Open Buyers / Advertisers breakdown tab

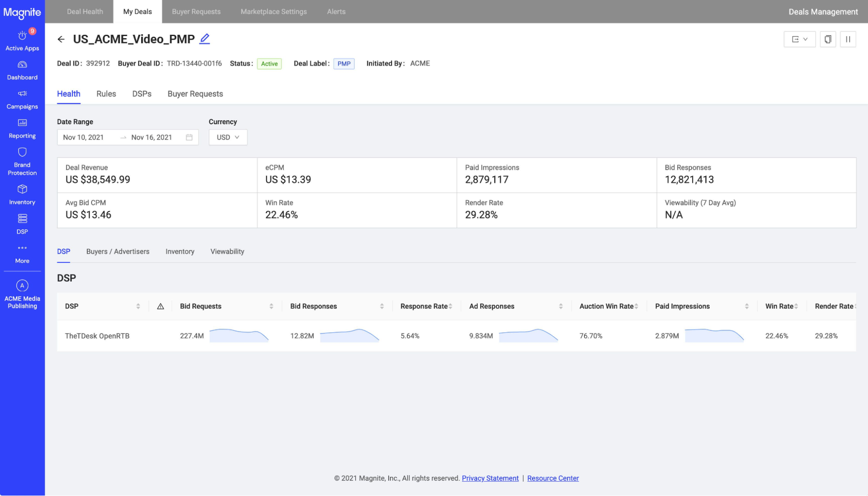point(118,251)
